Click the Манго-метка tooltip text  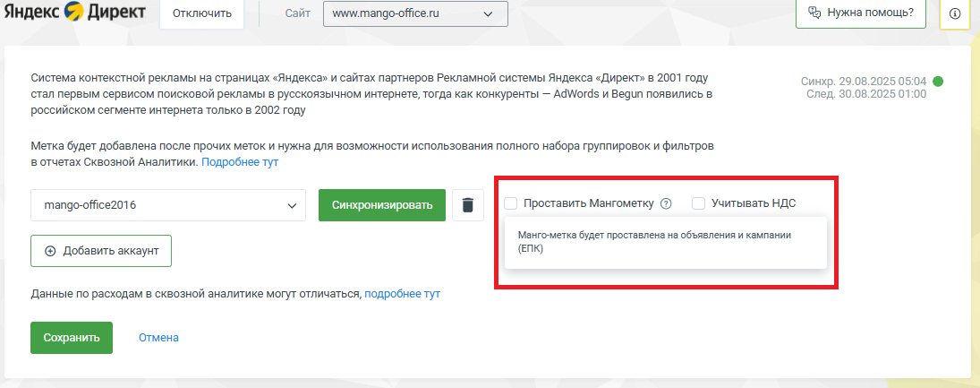[655, 242]
